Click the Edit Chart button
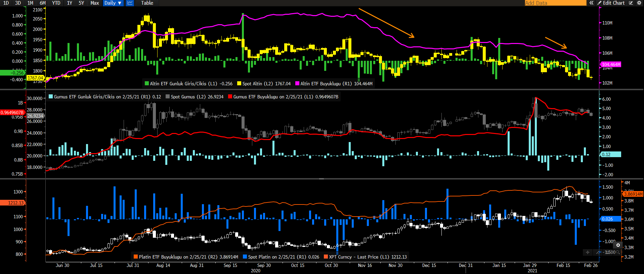Screen dimensions: 644x274 (611, 3)
